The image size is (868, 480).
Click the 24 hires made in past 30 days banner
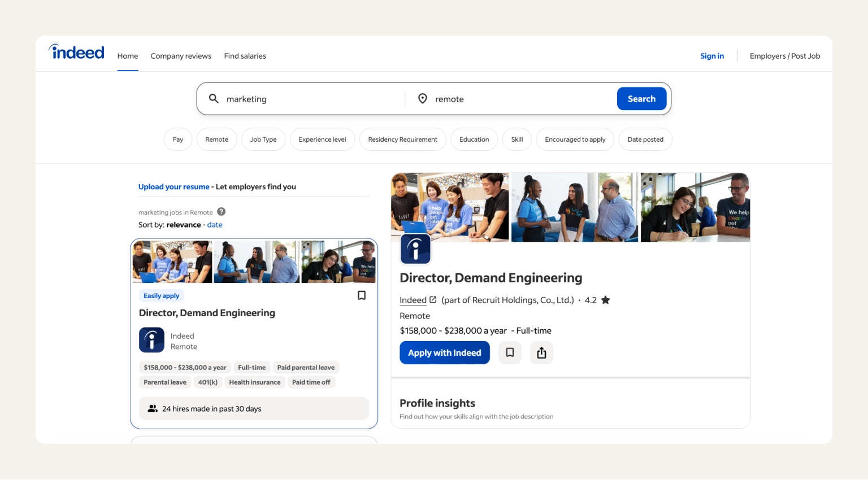[x=254, y=408]
